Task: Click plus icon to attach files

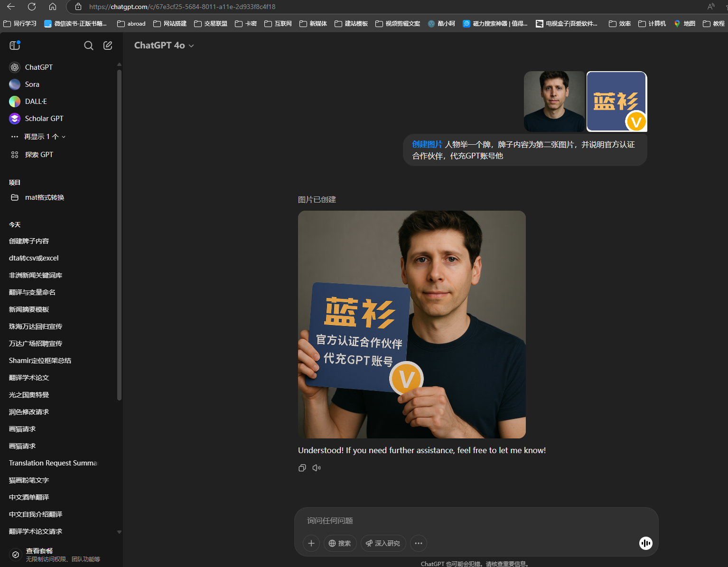Action: [311, 543]
